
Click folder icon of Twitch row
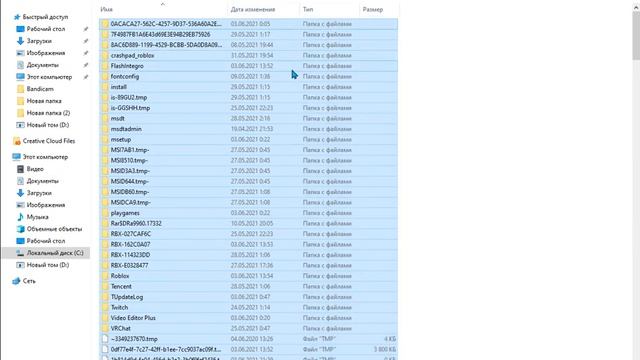[x=105, y=307]
